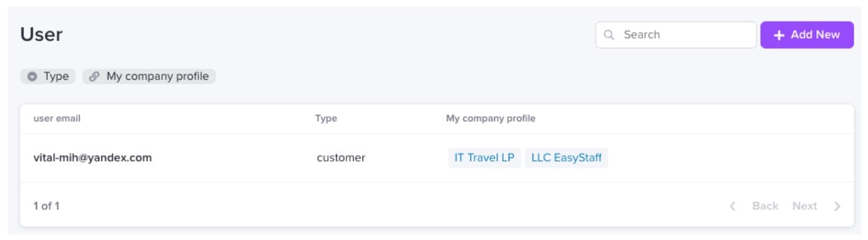Click the My company profile column header

click(491, 118)
